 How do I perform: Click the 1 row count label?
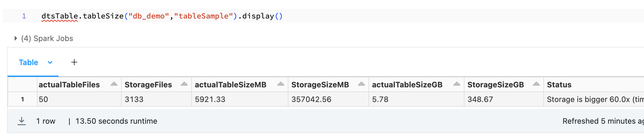click(46, 121)
